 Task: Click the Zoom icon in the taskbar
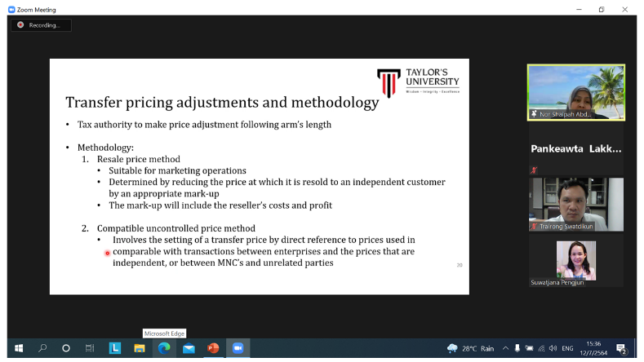(x=238, y=348)
